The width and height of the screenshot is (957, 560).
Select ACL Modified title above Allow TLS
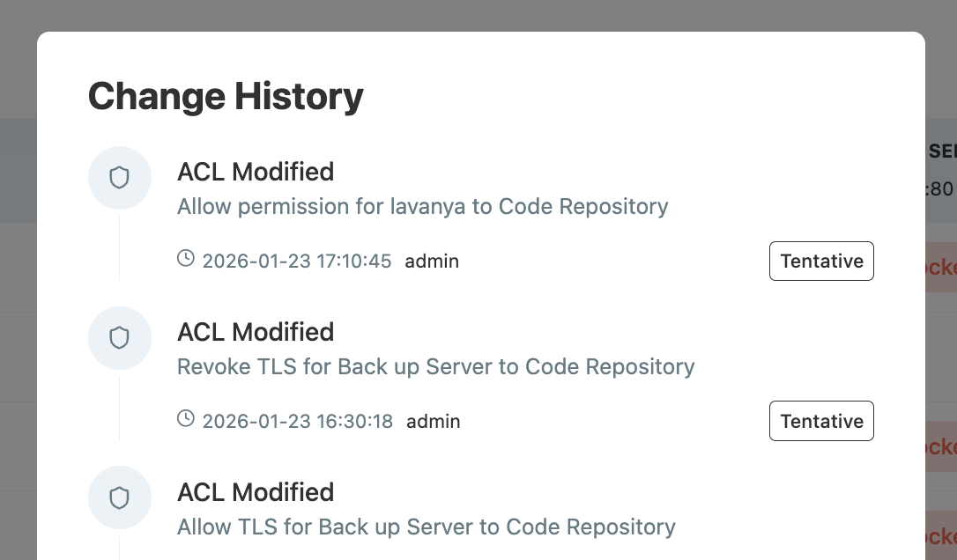(x=256, y=492)
